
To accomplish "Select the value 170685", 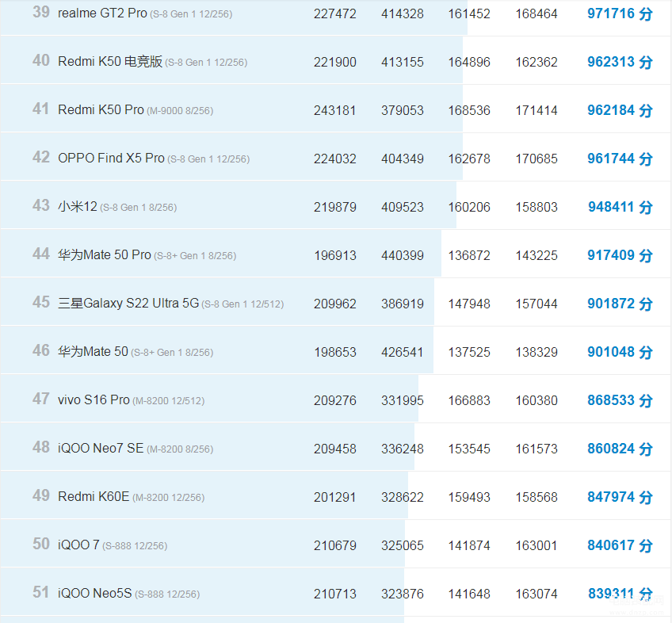I will [x=536, y=159].
